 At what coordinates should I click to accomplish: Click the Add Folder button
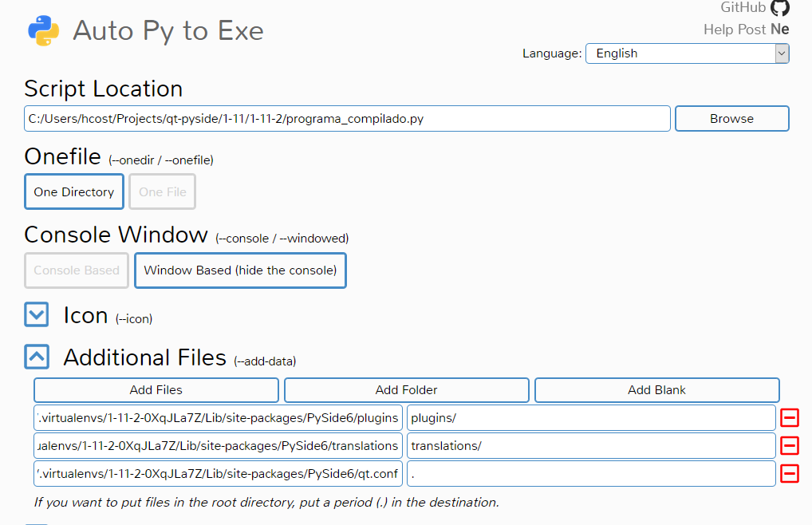click(407, 390)
